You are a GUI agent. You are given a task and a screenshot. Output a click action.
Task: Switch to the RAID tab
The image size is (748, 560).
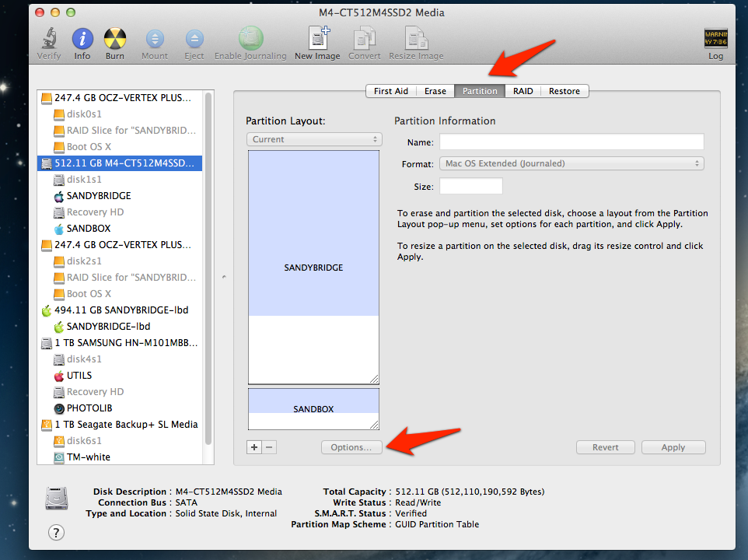pos(523,91)
